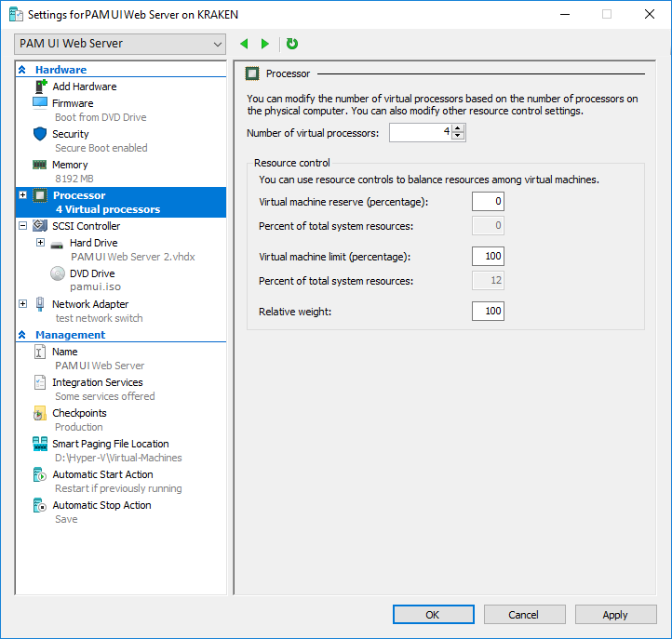The image size is (672, 639).
Task: Select the Firmware tree item
Action: click(73, 103)
